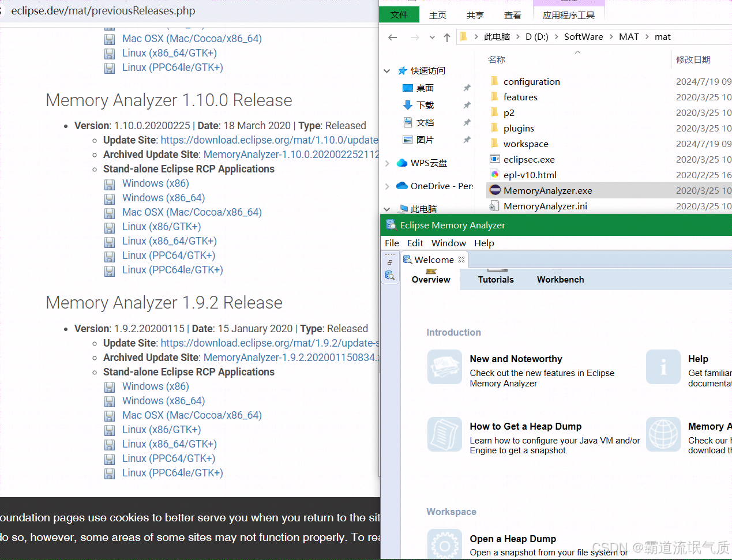This screenshot has width=732, height=560.
Task: Unpin 图片 from Quick Access
Action: pyautogui.click(x=468, y=139)
